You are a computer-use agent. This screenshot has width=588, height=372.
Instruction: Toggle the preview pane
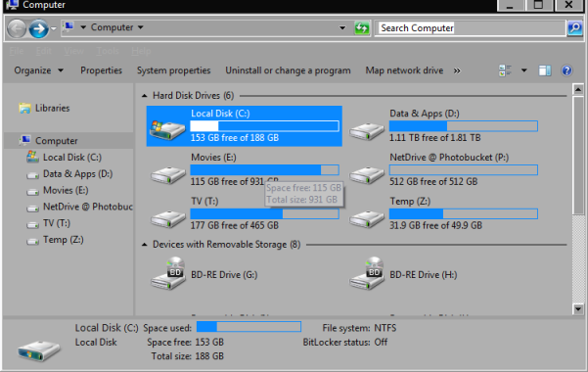pyautogui.click(x=545, y=70)
